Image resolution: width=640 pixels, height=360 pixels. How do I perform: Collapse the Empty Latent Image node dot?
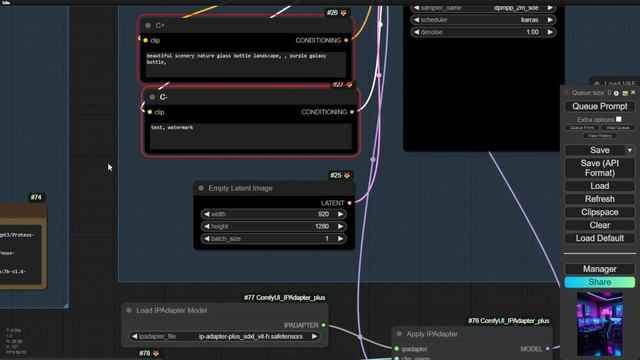[x=201, y=188]
